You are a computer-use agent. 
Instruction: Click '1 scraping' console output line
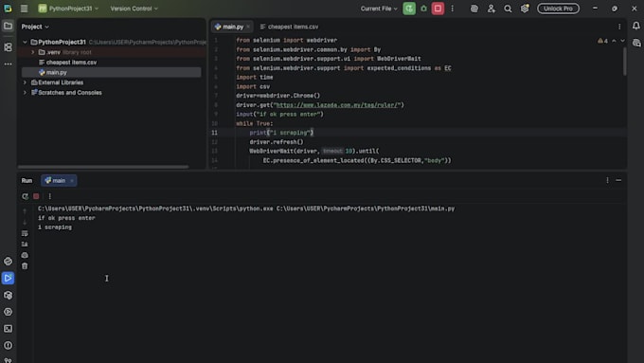(55, 227)
